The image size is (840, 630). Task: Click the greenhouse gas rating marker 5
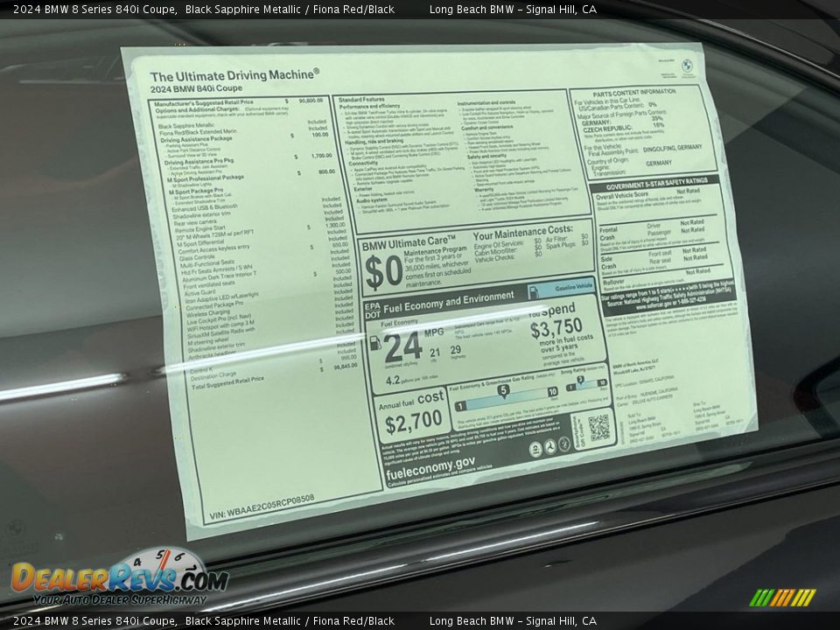coord(503,390)
